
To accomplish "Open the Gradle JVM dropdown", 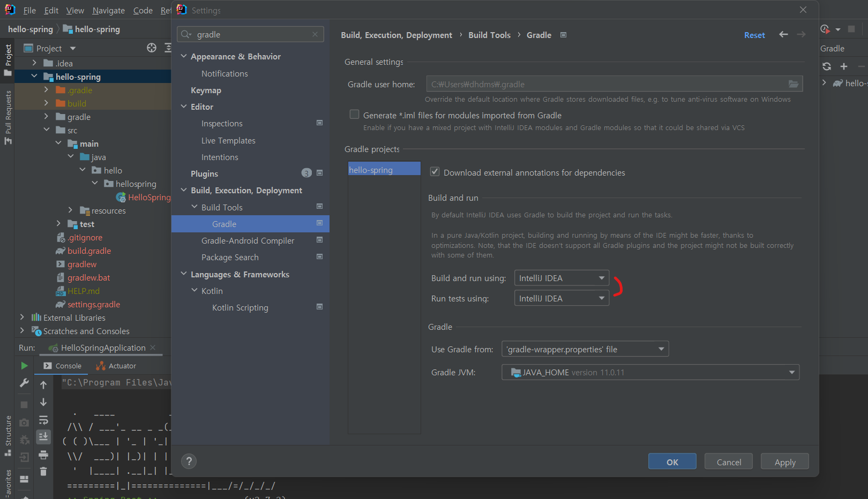I will 650,372.
